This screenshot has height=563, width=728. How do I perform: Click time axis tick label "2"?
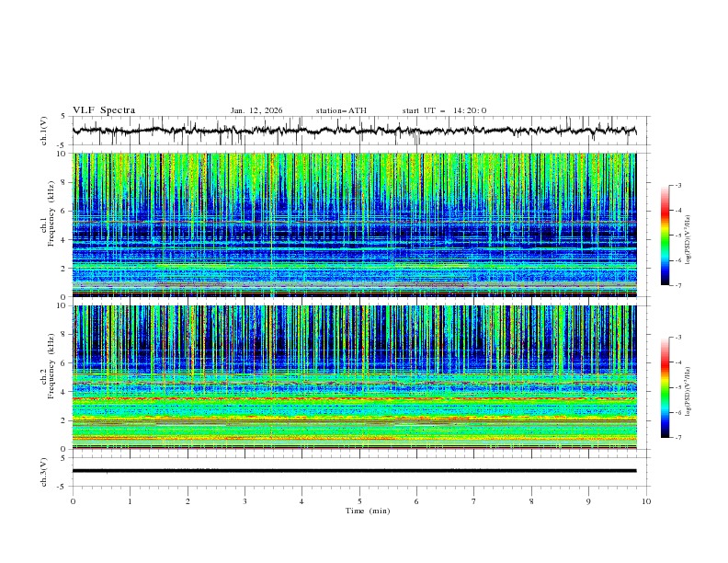click(188, 501)
